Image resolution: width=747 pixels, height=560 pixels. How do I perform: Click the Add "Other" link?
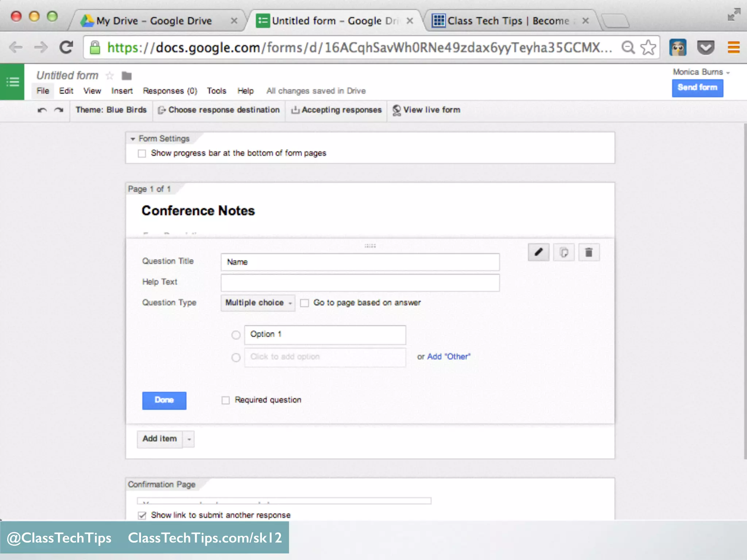coord(449,357)
